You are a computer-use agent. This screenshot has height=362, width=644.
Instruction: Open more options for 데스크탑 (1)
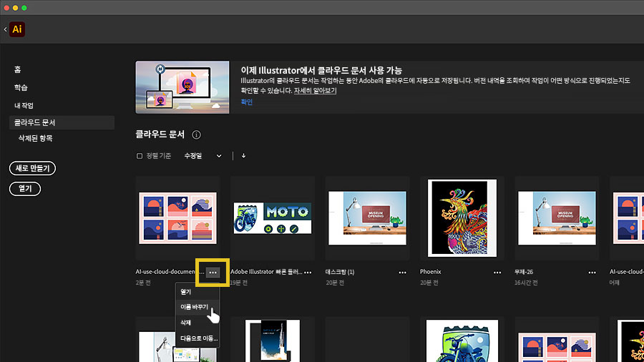click(402, 272)
